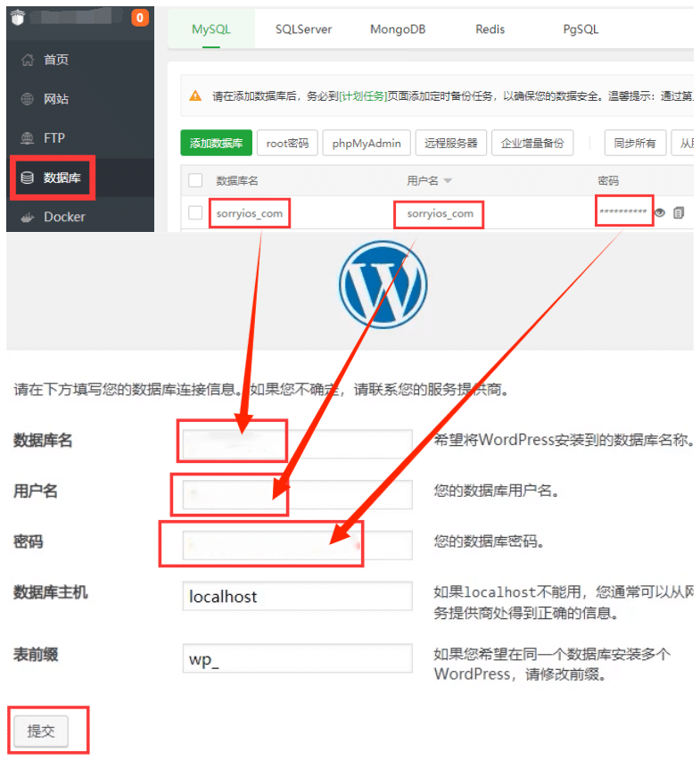Check the select-all checkbox in table header
This screenshot has height=769, width=700.
195,180
